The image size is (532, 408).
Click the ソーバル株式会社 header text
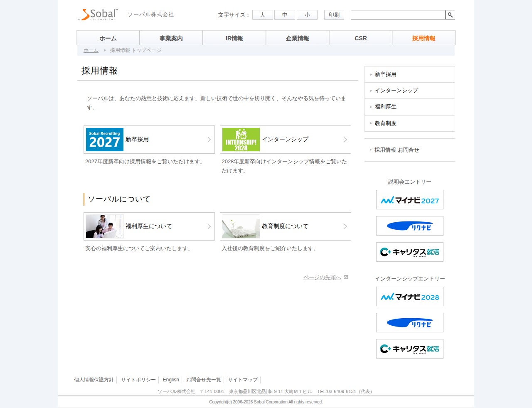click(150, 15)
